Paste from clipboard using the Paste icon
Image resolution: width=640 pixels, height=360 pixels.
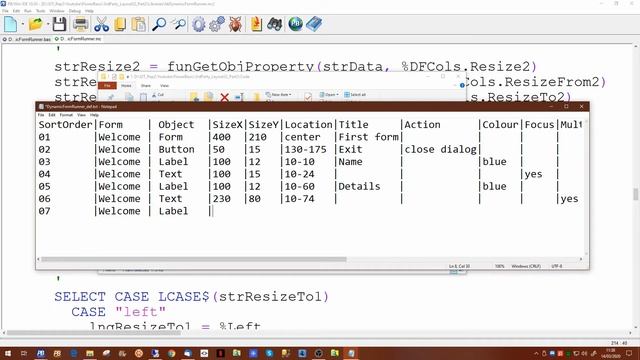139,24
